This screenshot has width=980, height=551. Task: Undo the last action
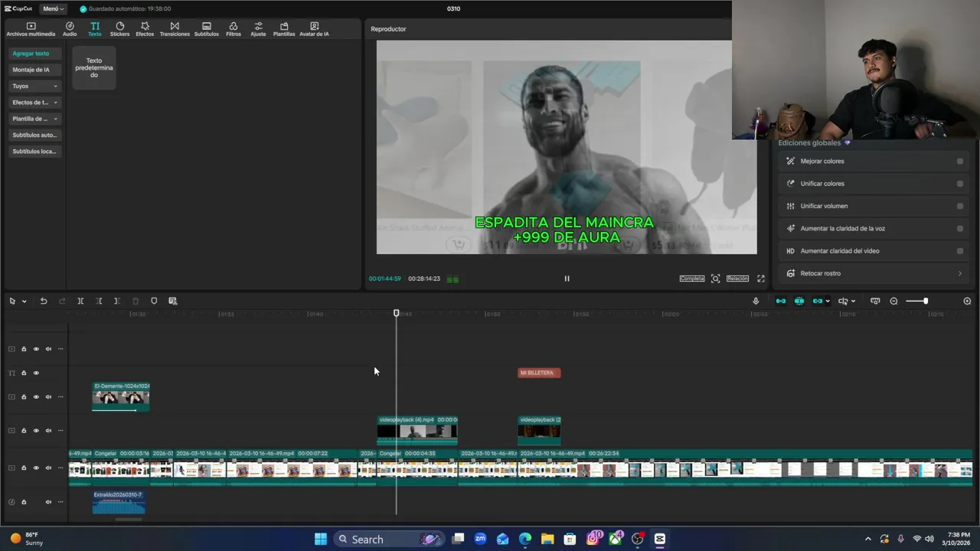(44, 302)
